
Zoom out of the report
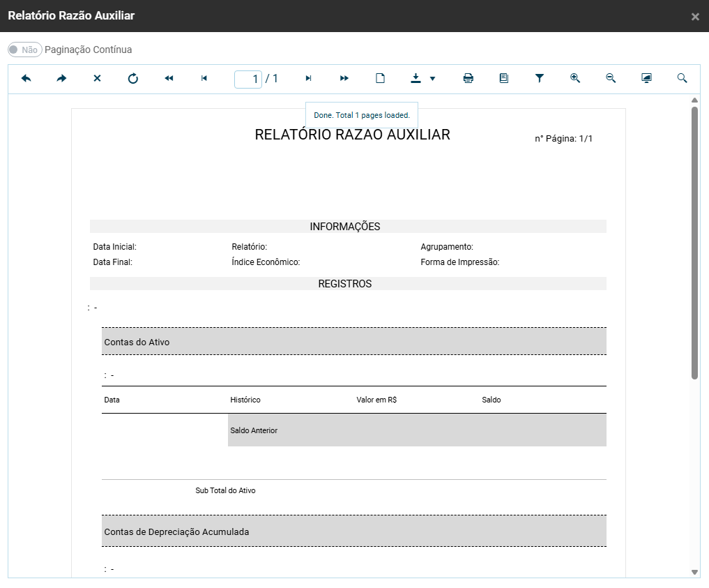click(x=611, y=79)
